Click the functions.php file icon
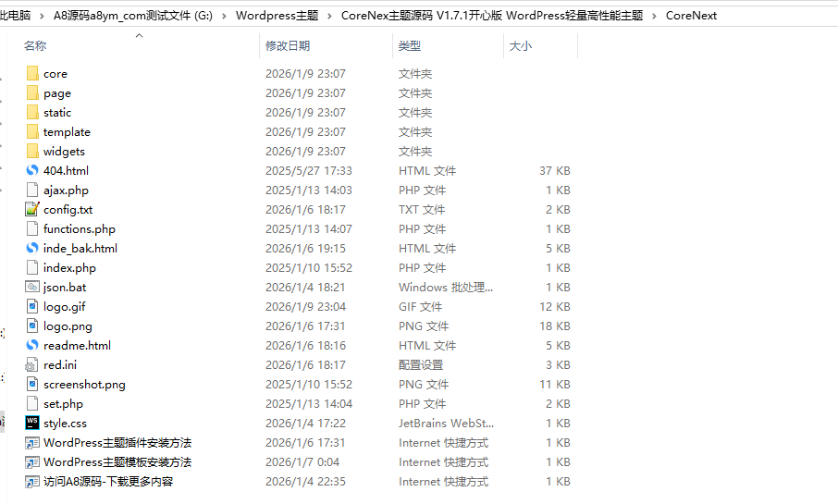 32,228
